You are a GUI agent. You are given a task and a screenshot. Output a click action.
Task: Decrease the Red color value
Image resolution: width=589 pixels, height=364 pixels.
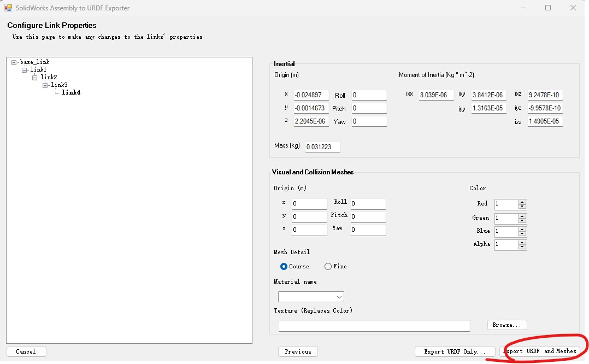click(522, 207)
